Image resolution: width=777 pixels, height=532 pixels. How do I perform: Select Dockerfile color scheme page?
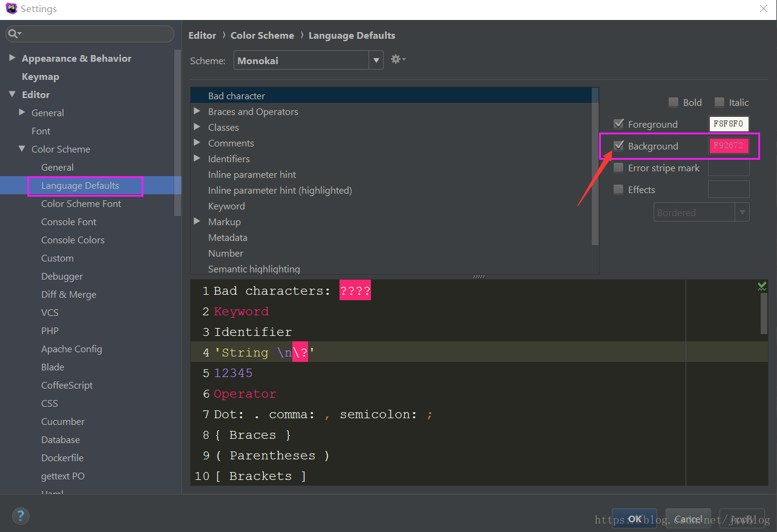point(62,458)
